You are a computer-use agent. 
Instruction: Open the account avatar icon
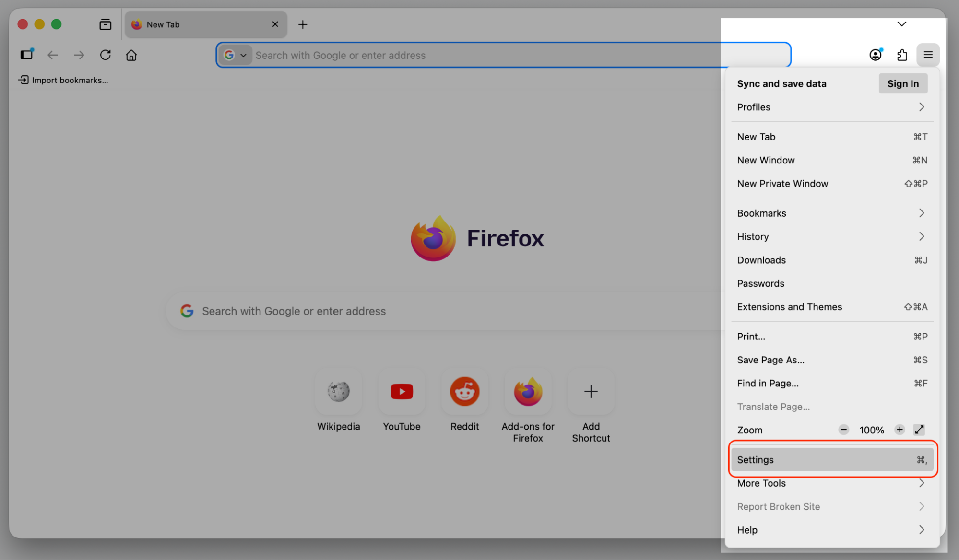click(x=876, y=55)
